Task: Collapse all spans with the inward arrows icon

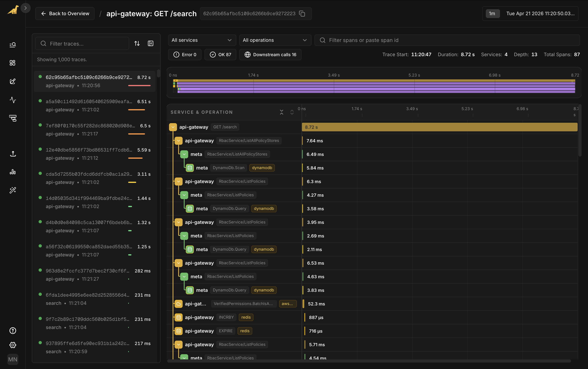Action: [282, 112]
